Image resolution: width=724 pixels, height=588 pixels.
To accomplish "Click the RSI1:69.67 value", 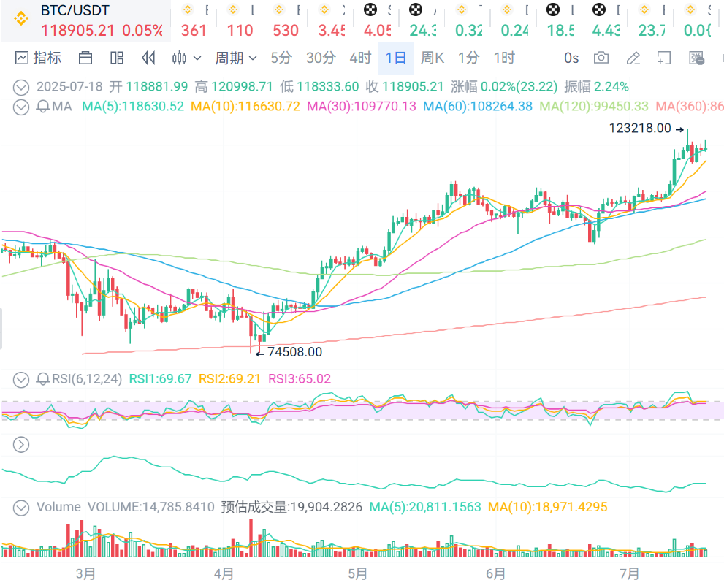I will click(160, 379).
